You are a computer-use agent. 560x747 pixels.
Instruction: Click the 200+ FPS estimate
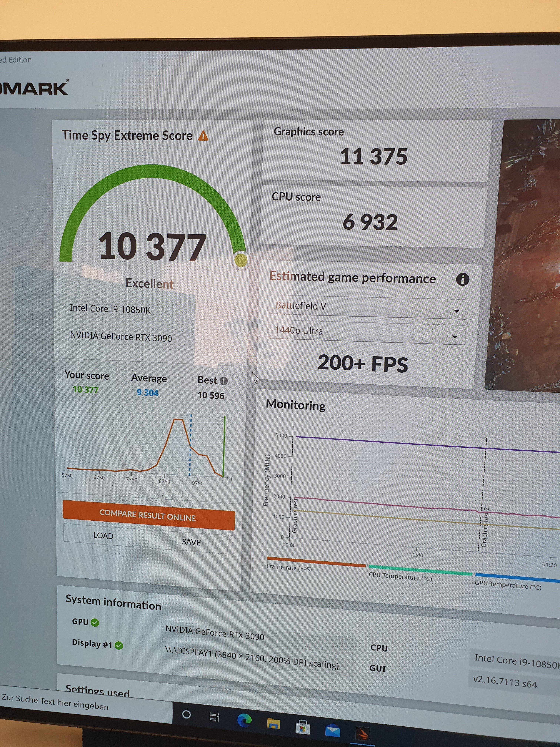[x=363, y=364]
